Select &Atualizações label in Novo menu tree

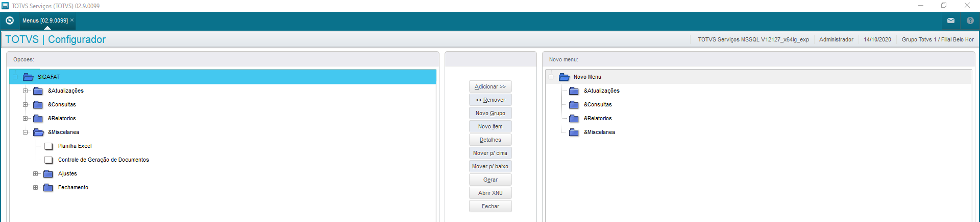(602, 91)
